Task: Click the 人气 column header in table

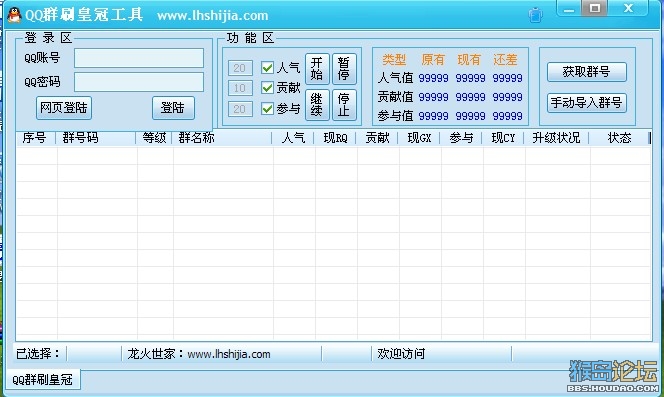Action: [293, 138]
